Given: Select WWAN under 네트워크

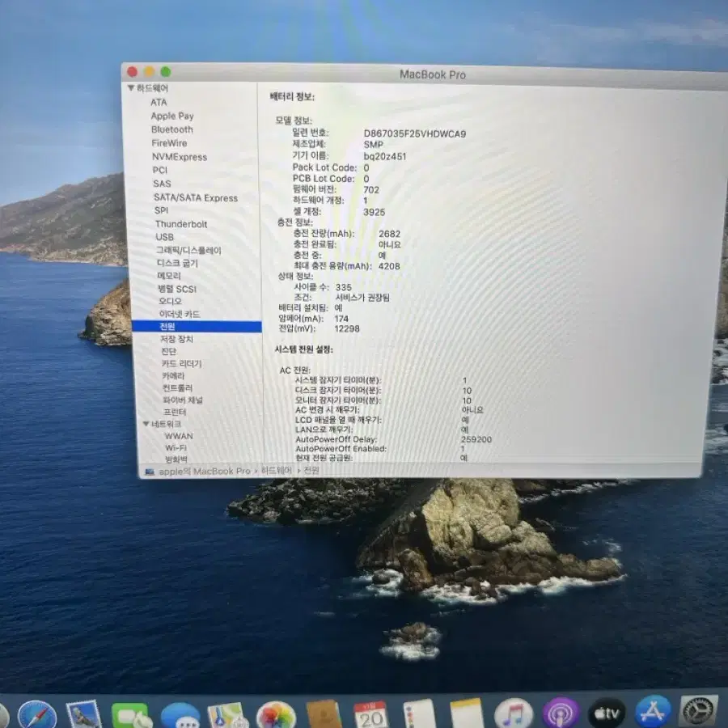Looking at the screenshot, I should click(x=179, y=436).
